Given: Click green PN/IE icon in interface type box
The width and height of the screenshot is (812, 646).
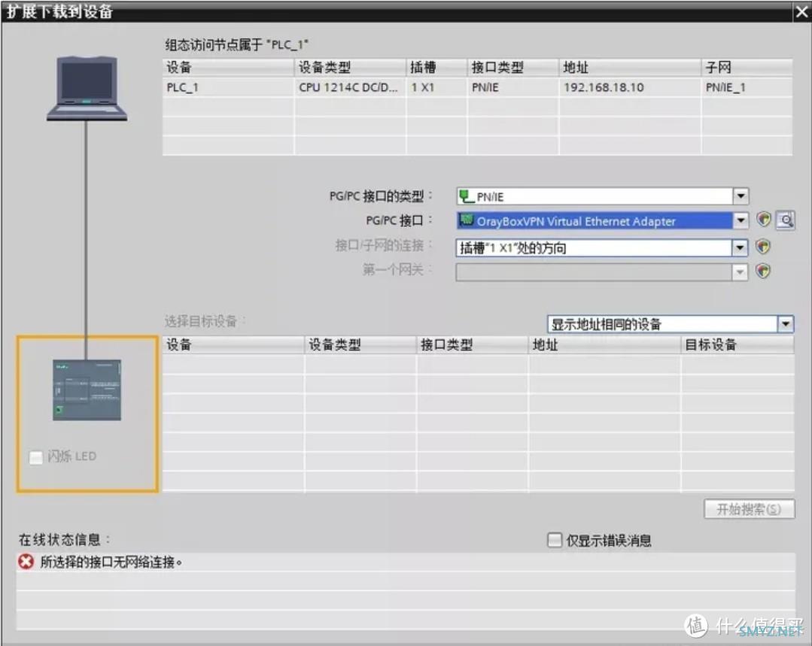Looking at the screenshot, I should click(x=467, y=196).
